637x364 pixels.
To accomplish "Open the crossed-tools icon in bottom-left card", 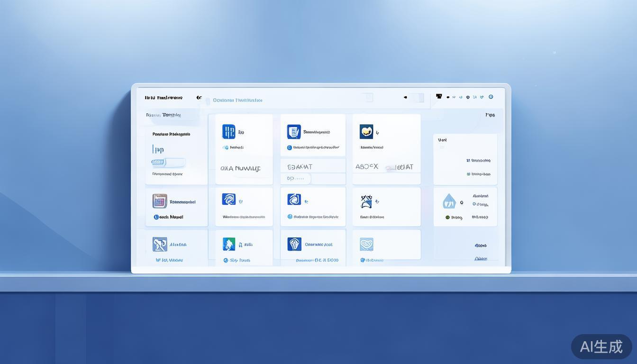I will click(x=160, y=245).
